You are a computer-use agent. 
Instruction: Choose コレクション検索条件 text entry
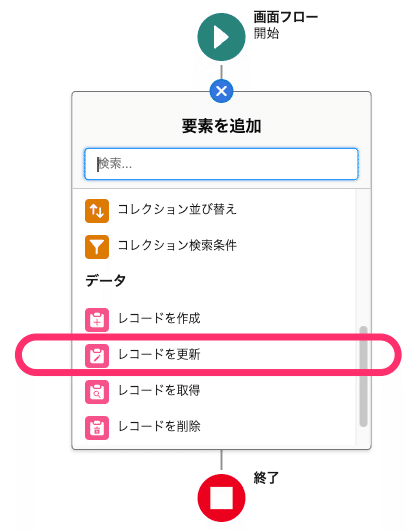point(177,245)
